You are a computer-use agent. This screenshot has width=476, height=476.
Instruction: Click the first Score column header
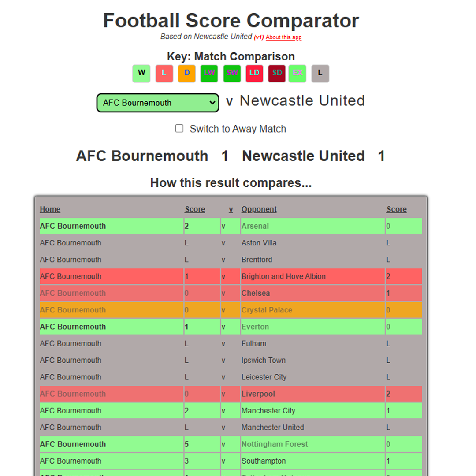click(x=195, y=209)
